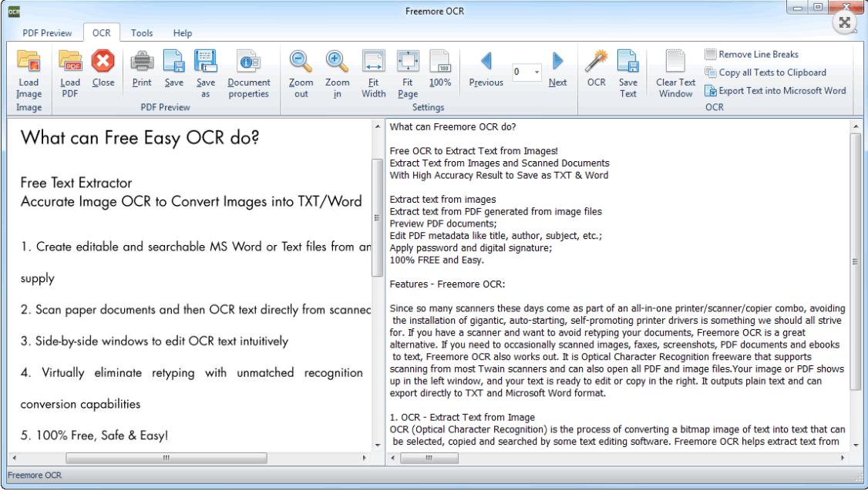Click "1. OCR - Extract Text from Image"
Image resolution: width=868 pixels, height=491 pixels.
pos(463,417)
